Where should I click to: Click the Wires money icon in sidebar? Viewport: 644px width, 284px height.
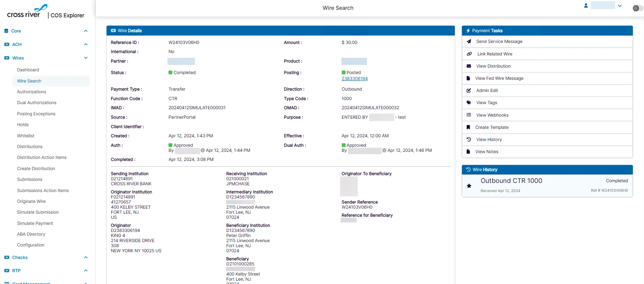[7, 58]
